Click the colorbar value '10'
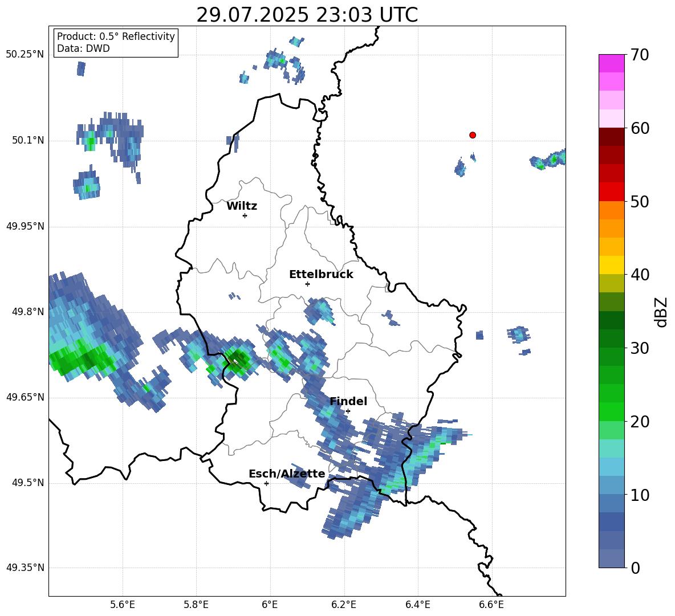The image size is (675, 616). coord(639,495)
